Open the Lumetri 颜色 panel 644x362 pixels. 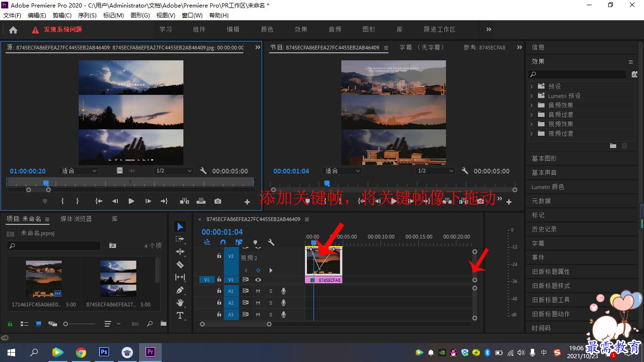click(548, 187)
